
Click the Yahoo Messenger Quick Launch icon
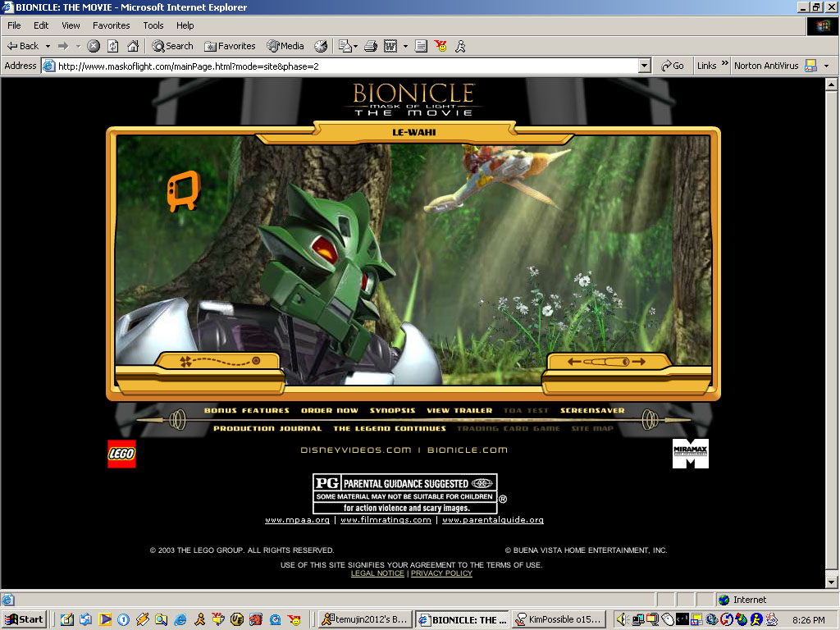[294, 620]
